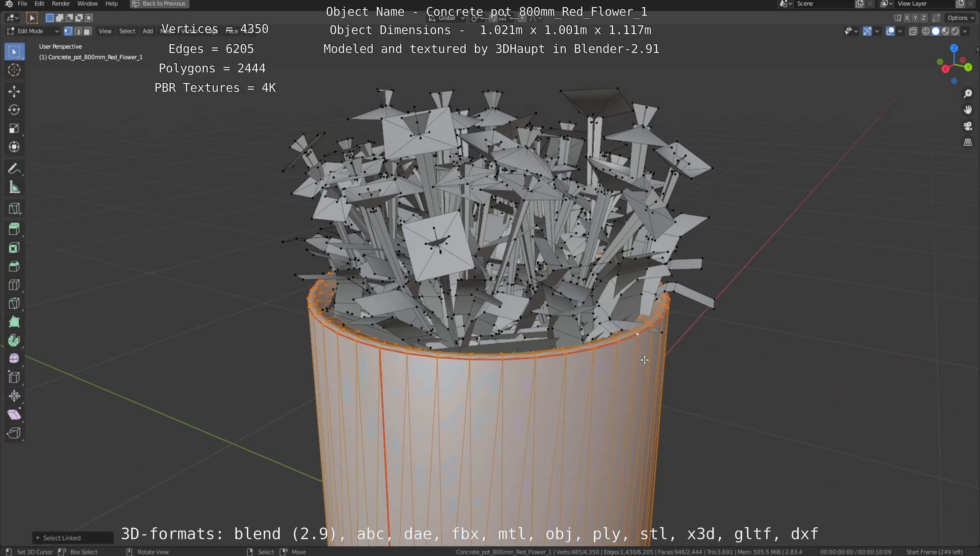Click the green Y axis gizmo ball
Viewport: 980px width, 556px height.
pos(968,68)
